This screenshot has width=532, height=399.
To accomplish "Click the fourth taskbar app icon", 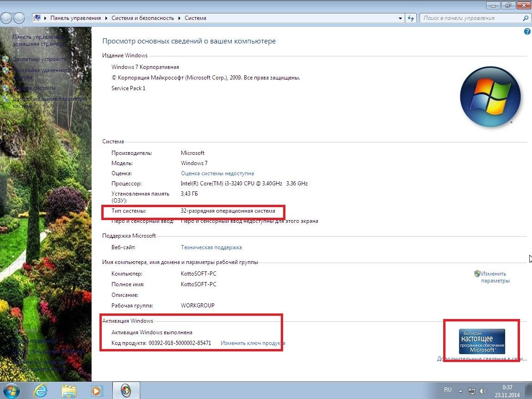I will point(126,391).
